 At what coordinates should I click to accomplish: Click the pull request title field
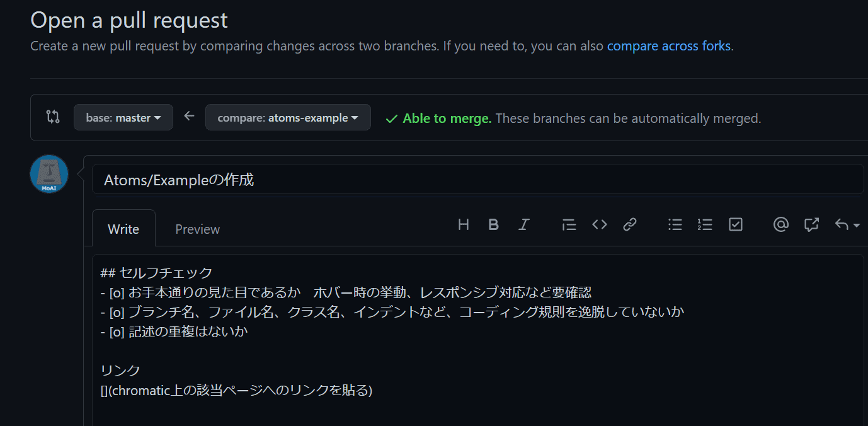(478, 180)
